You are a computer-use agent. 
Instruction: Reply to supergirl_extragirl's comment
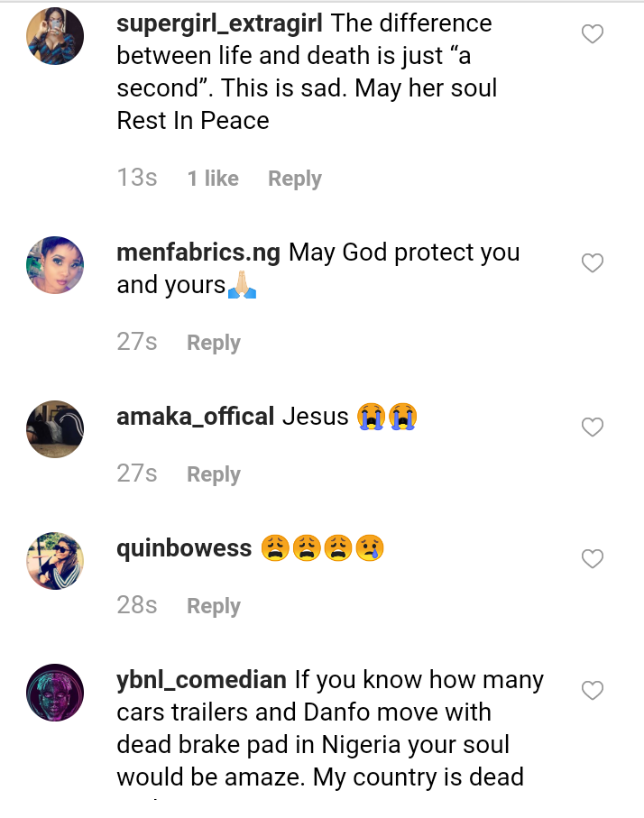point(294,179)
